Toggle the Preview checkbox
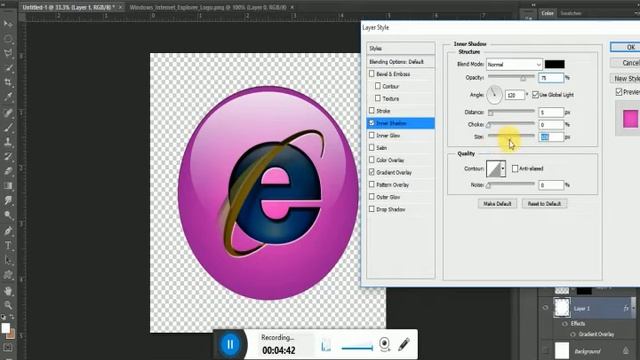The image size is (640, 360). (x=619, y=92)
